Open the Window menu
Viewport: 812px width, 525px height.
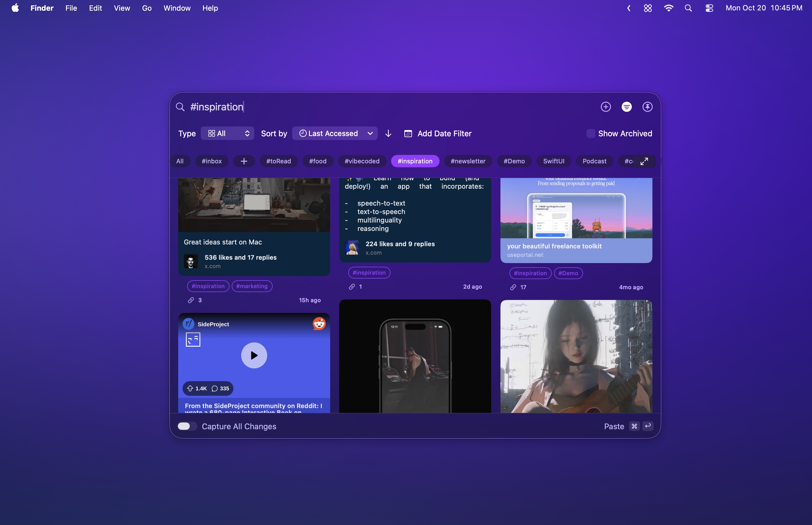tap(177, 8)
